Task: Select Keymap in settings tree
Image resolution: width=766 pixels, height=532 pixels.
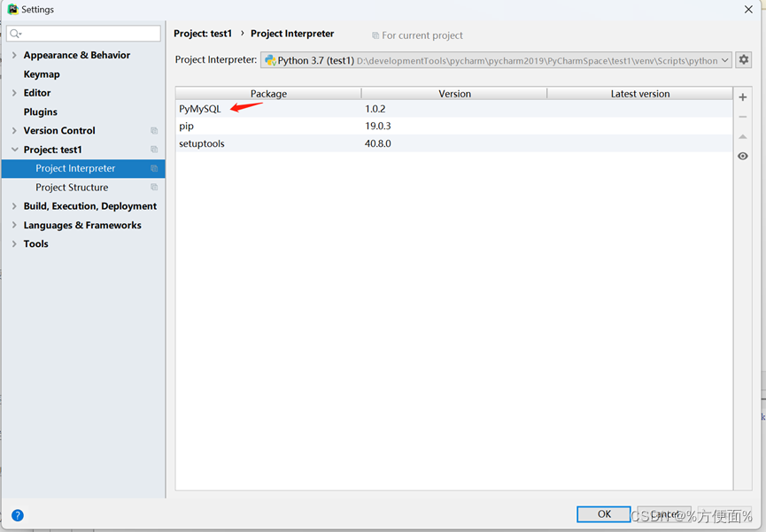Action: [42, 74]
